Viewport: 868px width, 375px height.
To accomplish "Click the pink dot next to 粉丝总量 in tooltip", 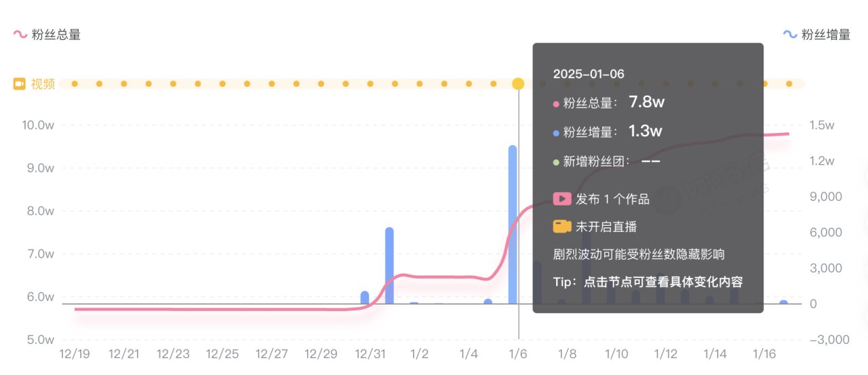I will coord(556,104).
